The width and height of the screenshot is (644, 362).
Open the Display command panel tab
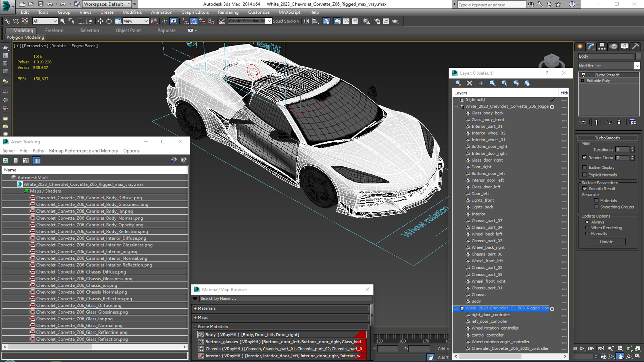[x=625, y=46]
